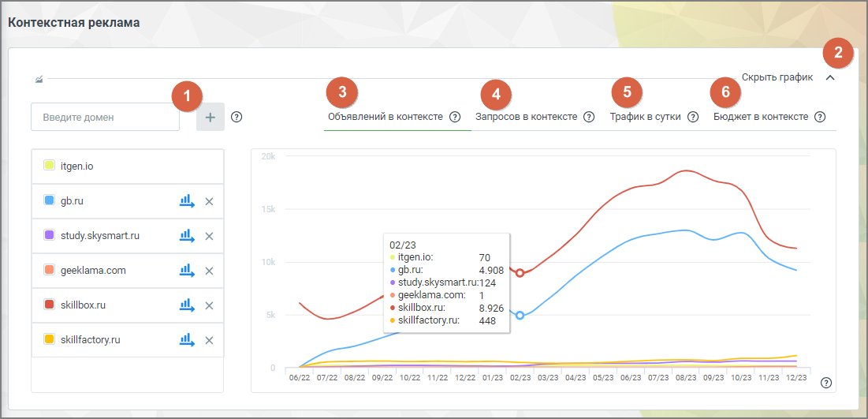868x419 pixels.
Task: Toggle the study.skysmart.ru purple color swatch
Action: (49, 235)
